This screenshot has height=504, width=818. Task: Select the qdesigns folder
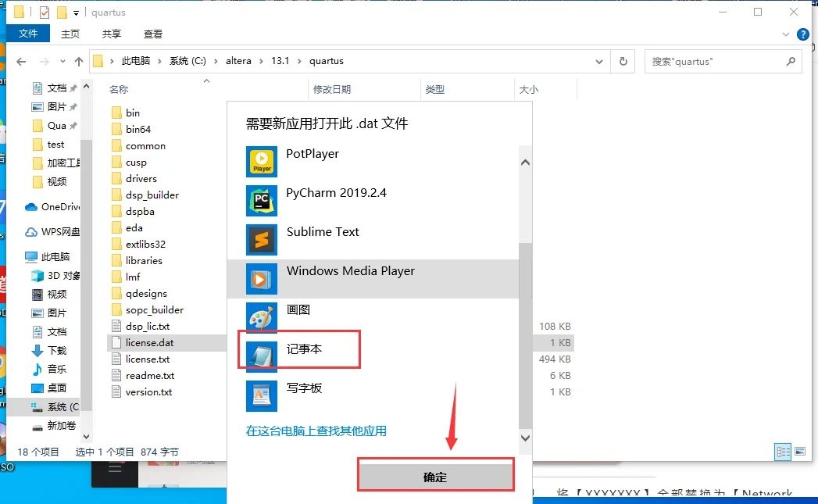click(x=139, y=293)
